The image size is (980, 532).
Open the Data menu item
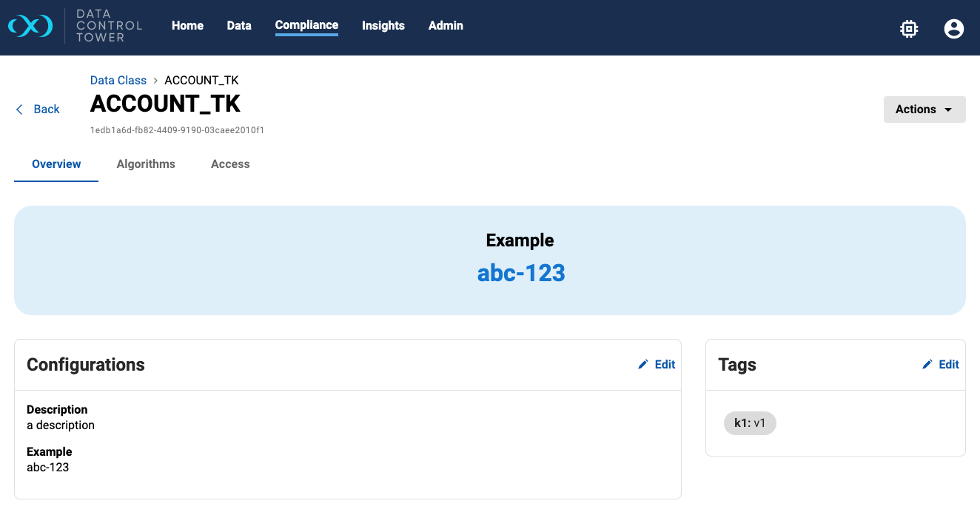(x=239, y=26)
